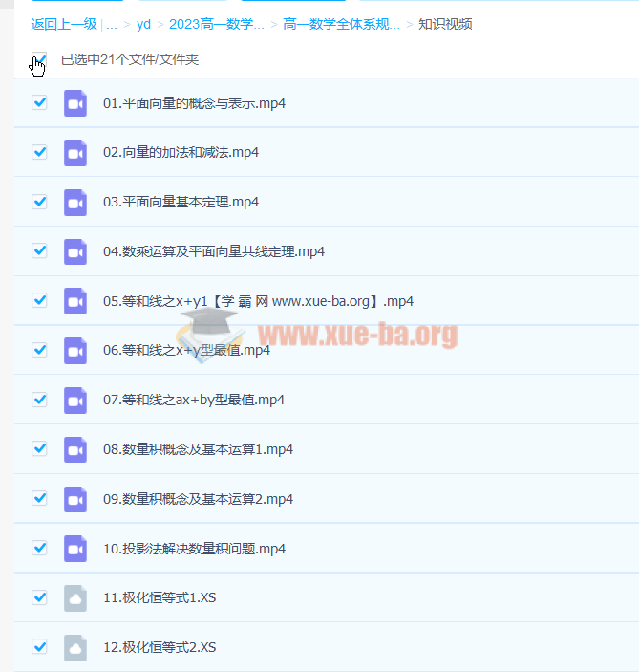Uncheck the 03.平面向量基本定理.mp4 checkbox
This screenshot has height=672, width=639.
click(39, 202)
